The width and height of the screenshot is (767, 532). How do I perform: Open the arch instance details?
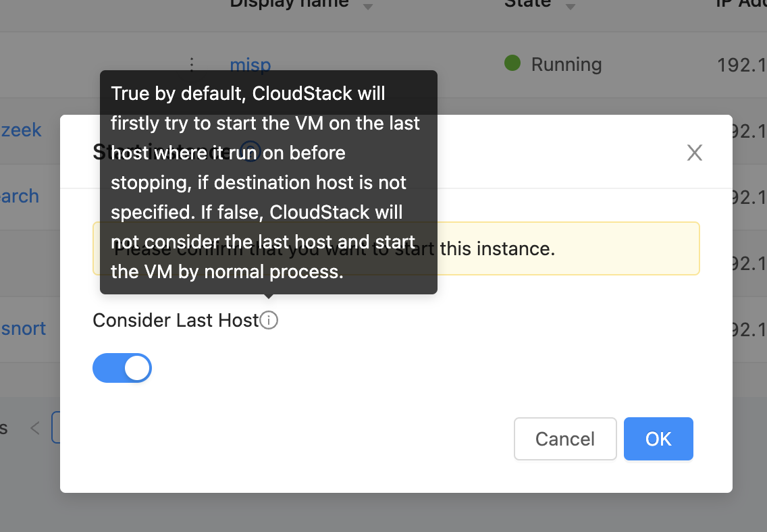[x=19, y=196]
